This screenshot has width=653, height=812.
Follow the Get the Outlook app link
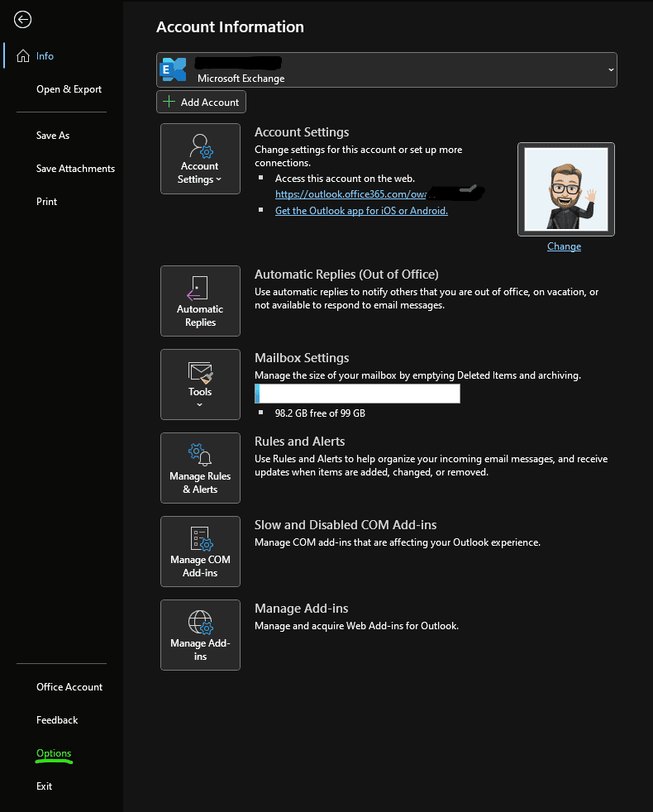point(361,211)
